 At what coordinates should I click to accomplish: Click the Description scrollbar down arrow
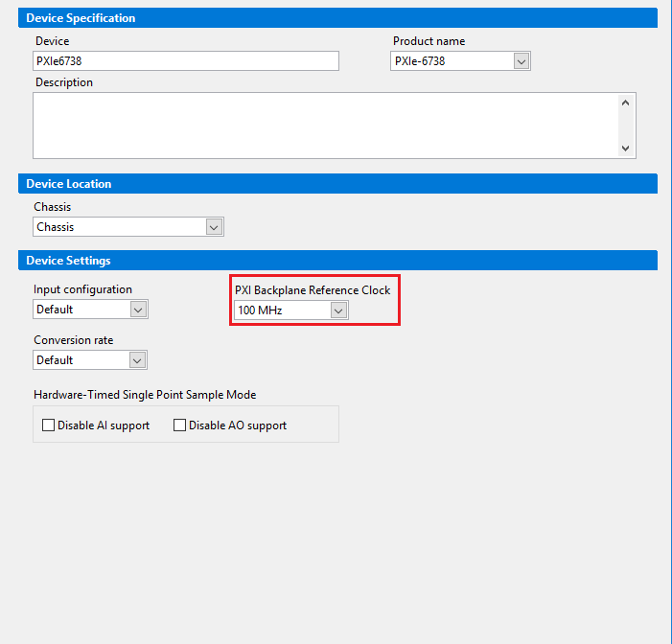click(625, 149)
